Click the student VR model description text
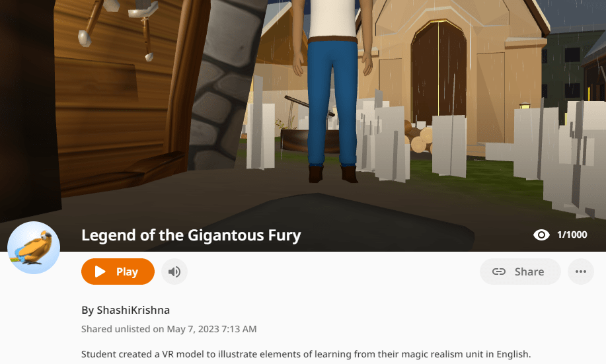The height and width of the screenshot is (364, 606). click(x=306, y=354)
